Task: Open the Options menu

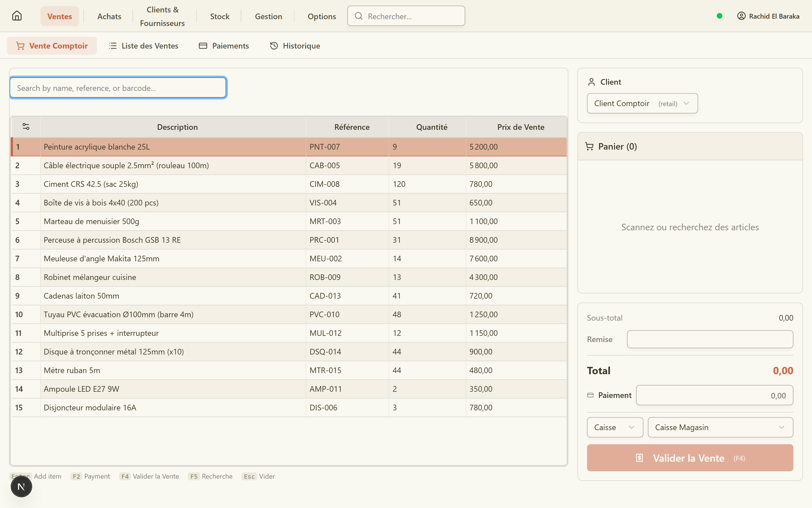Action: coord(321,16)
